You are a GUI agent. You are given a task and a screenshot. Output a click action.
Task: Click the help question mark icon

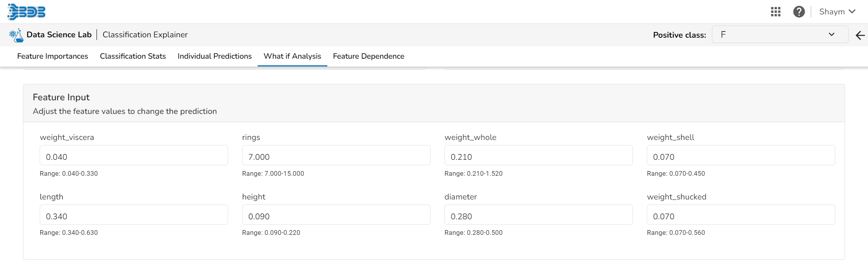click(799, 12)
